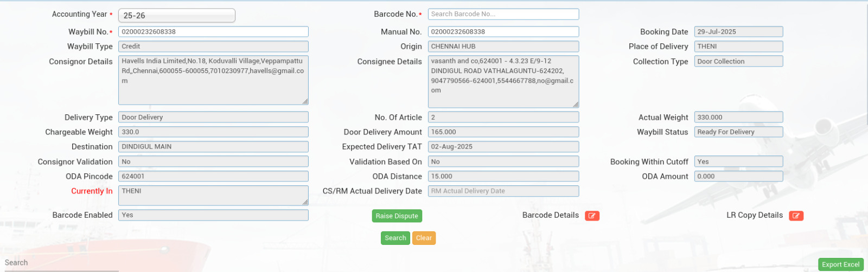The width and height of the screenshot is (868, 272).
Task: Select the CS/RM Actual Delivery Date field
Action: pyautogui.click(x=503, y=191)
